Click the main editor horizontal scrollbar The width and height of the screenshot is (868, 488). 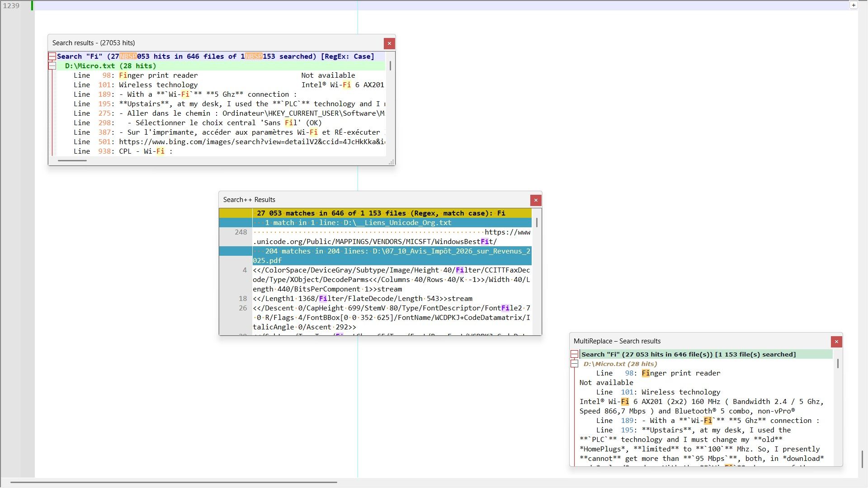coord(174,482)
